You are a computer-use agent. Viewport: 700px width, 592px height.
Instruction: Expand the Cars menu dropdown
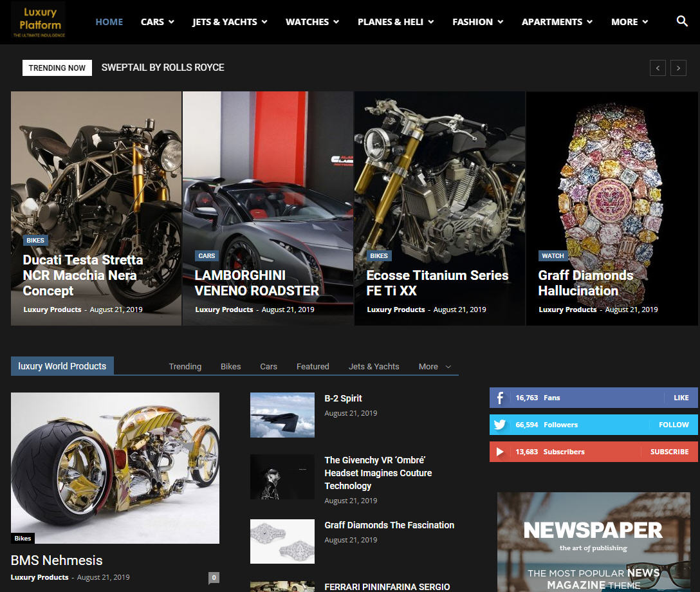pyautogui.click(x=158, y=22)
